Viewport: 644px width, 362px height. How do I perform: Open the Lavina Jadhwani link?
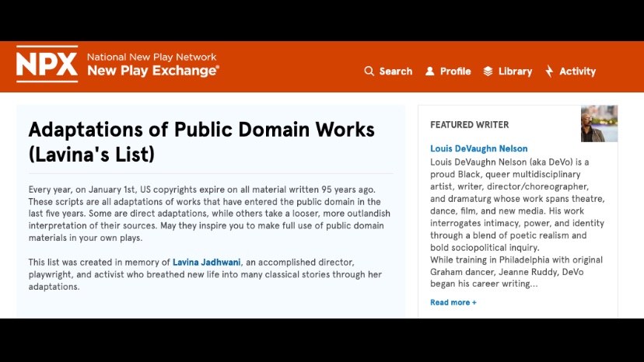coord(207,263)
